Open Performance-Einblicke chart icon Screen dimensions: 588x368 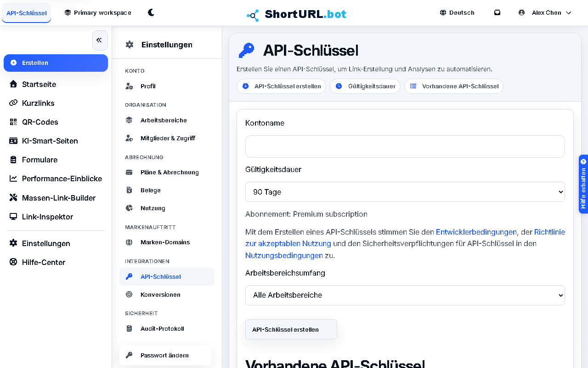tap(13, 178)
